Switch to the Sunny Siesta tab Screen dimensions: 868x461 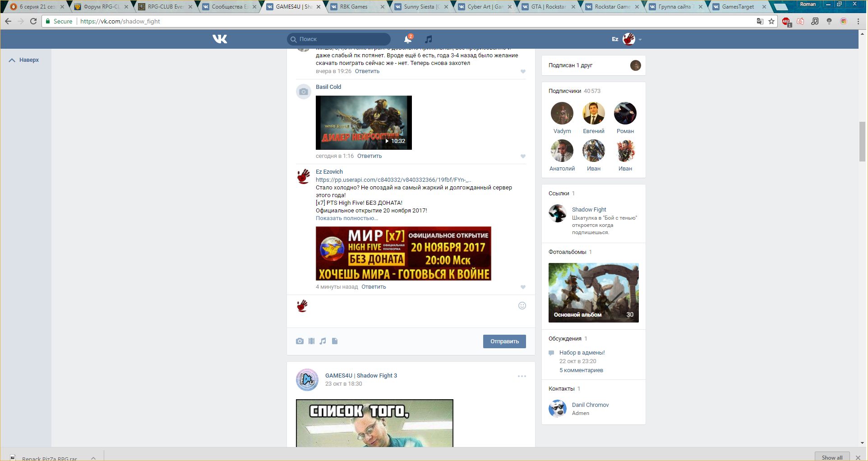pos(422,7)
